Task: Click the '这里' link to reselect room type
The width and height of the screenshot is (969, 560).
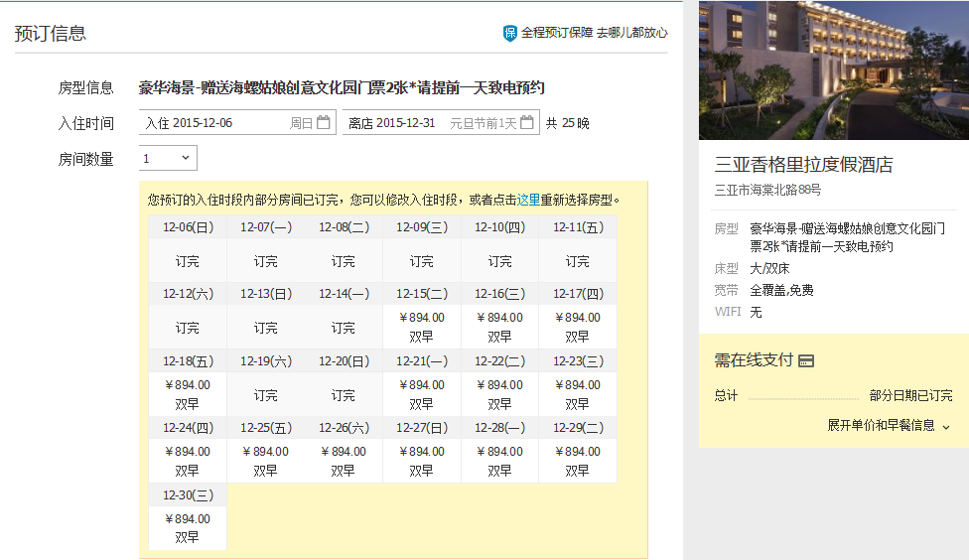Action: pyautogui.click(x=528, y=200)
